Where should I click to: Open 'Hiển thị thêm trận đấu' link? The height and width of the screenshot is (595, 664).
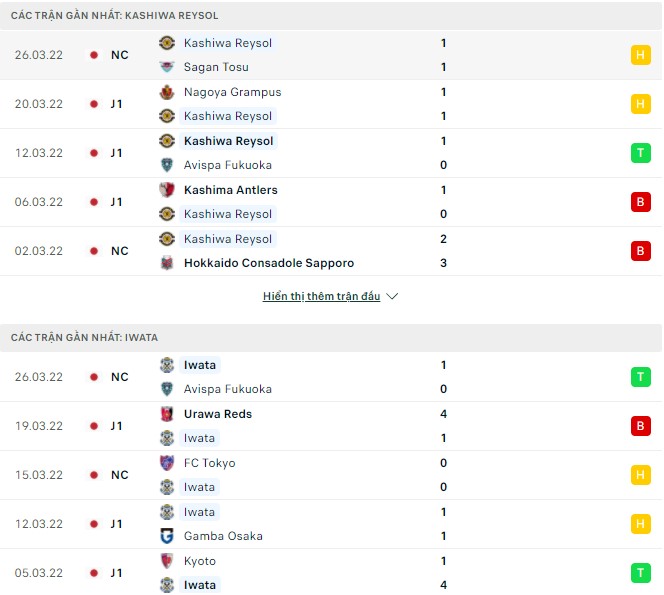(x=321, y=297)
